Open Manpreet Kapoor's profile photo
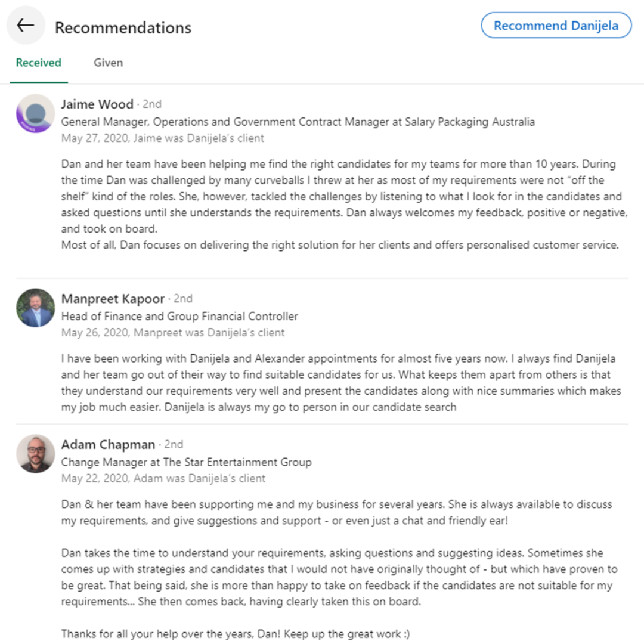The image size is (644, 644). 35,308
